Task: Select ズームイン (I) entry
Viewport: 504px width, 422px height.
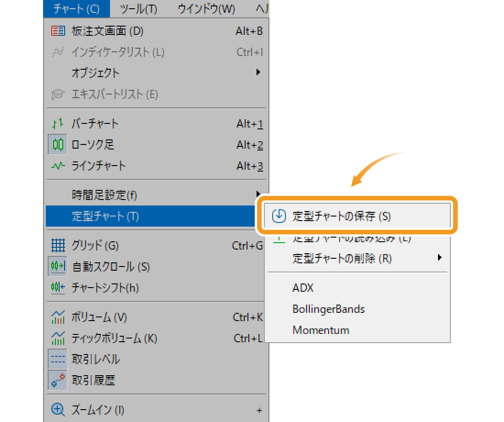Action: pos(156,410)
